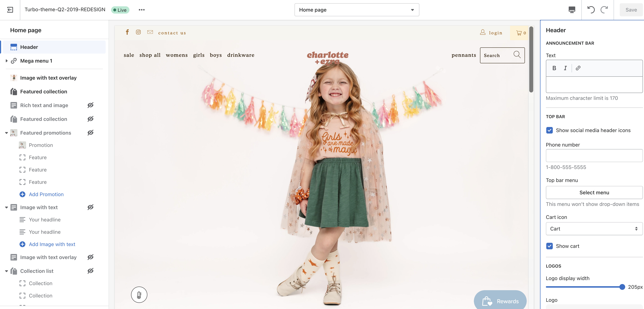Open the three-dots theme actions menu
The height and width of the screenshot is (309, 644).
coord(142,10)
